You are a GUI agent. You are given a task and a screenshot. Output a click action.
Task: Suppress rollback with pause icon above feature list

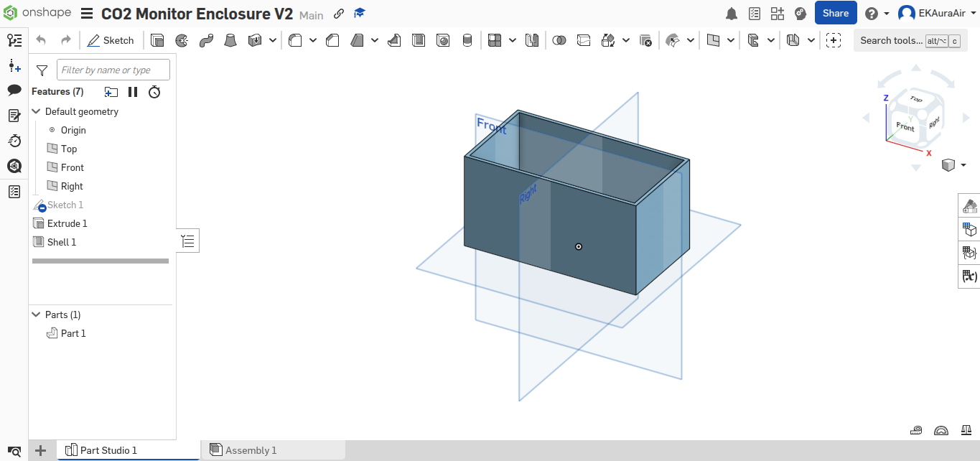133,92
